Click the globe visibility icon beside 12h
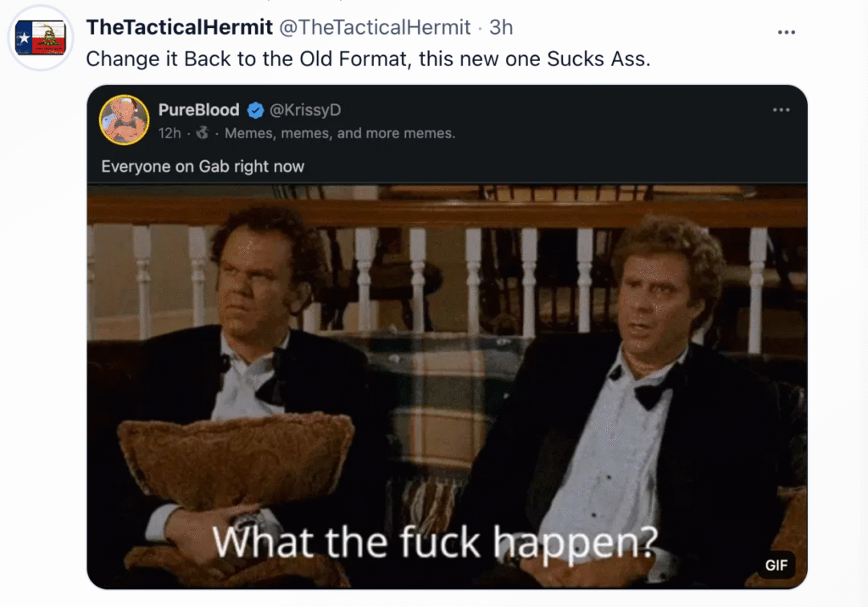Screen dimensions: 868x607 pyautogui.click(x=203, y=133)
